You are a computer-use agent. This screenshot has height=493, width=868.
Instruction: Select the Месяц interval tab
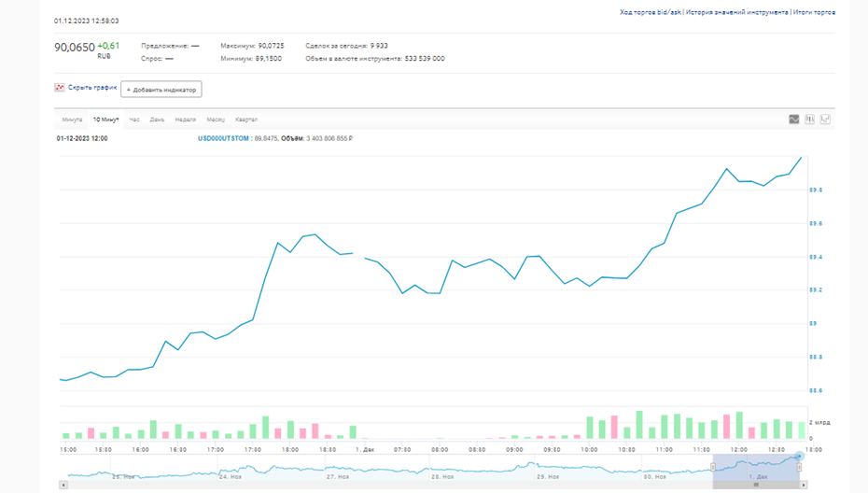(216, 120)
